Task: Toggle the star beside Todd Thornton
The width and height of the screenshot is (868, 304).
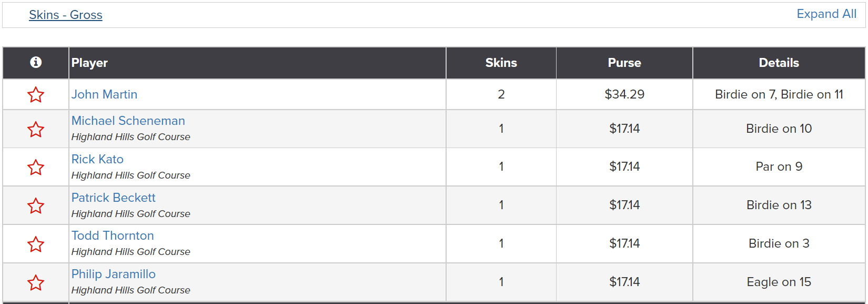Action: click(x=36, y=244)
